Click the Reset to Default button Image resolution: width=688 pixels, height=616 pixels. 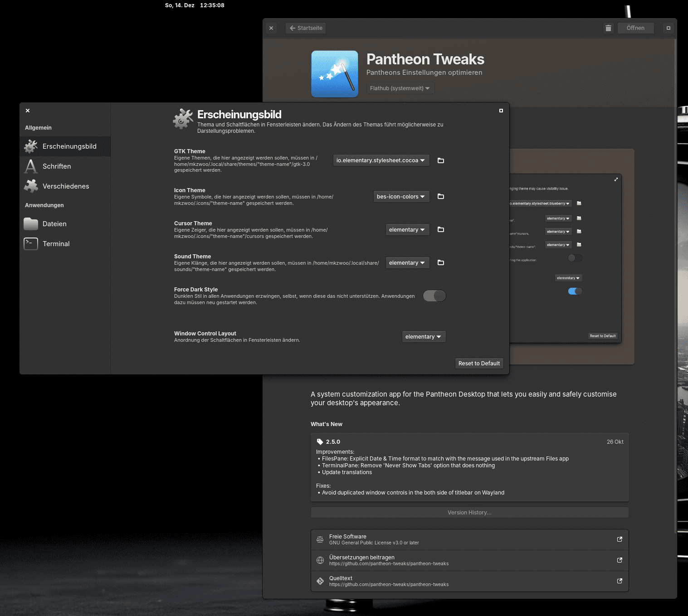tap(479, 364)
